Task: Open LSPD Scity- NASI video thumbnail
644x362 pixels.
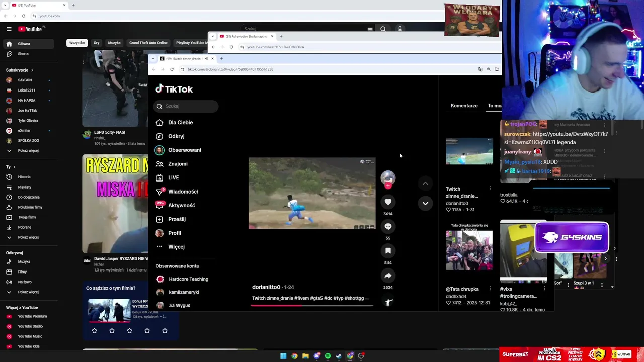Action: (x=115, y=88)
